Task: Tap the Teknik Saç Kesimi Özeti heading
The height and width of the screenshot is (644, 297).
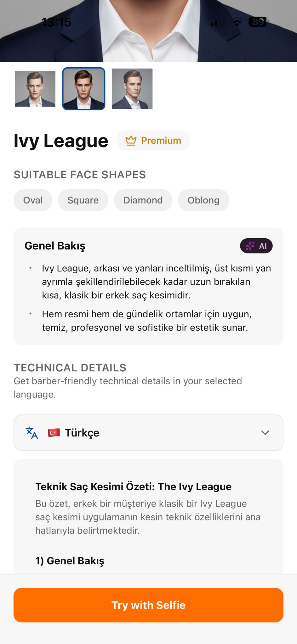Action: point(133,486)
